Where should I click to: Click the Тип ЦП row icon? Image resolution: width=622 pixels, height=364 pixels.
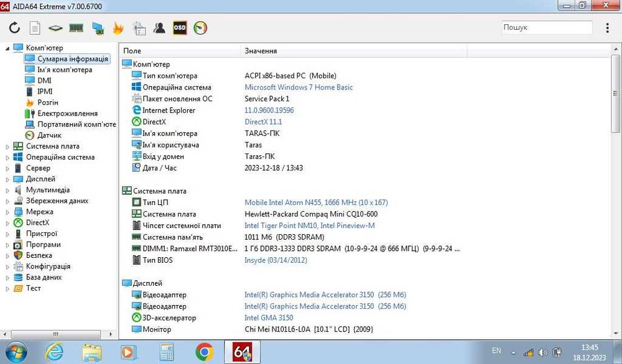(x=136, y=202)
